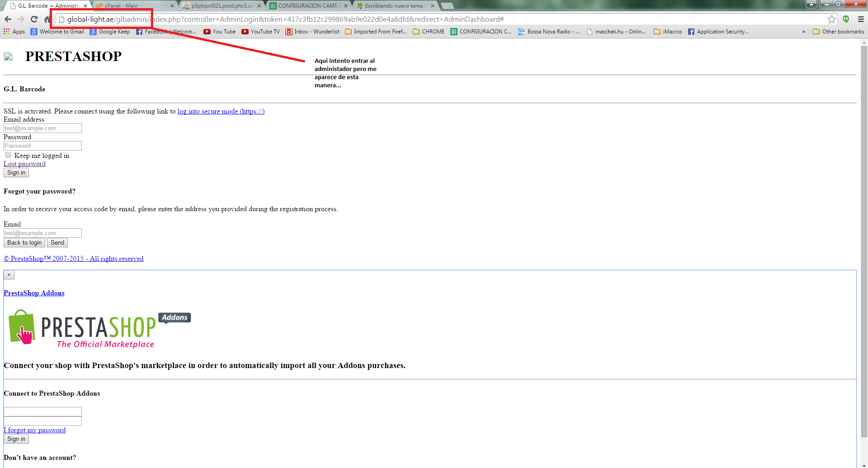Open new tab with the blank tab button
The width and height of the screenshot is (868, 468).
coord(447,6)
